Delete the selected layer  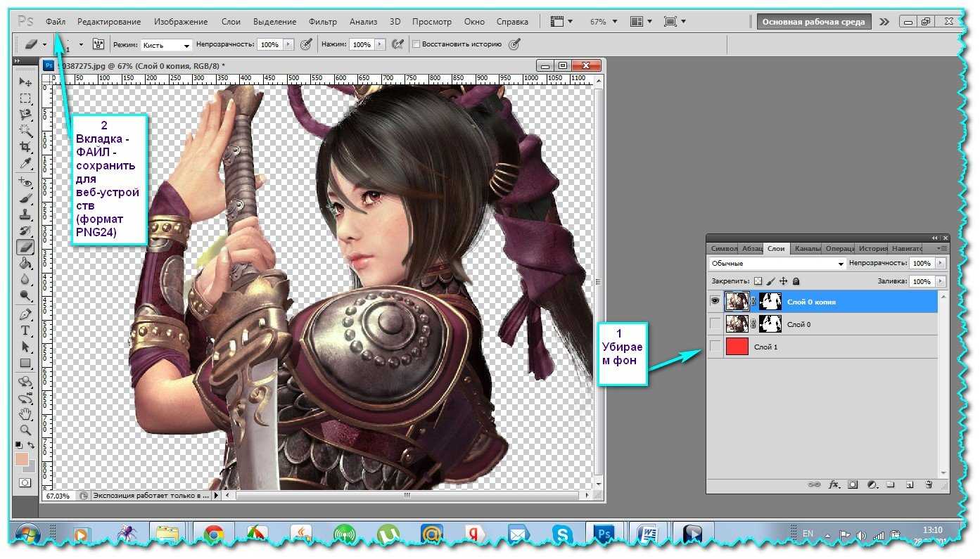pos(929,484)
